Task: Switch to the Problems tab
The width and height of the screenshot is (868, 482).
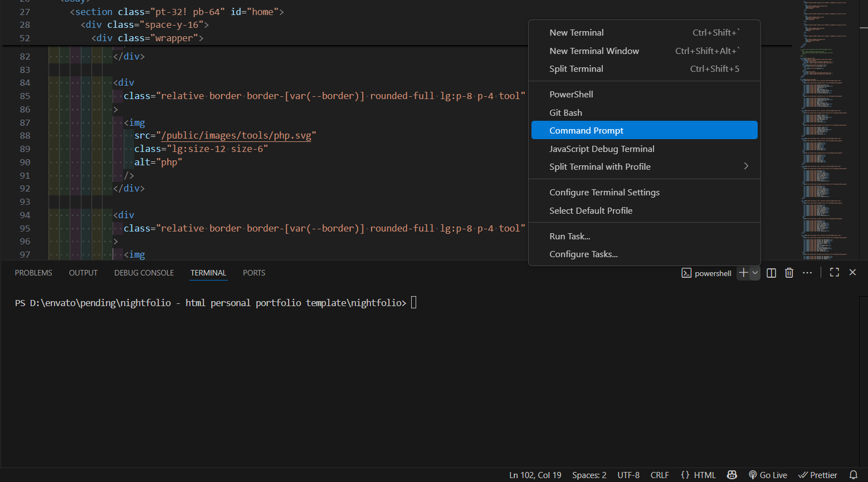Action: pyautogui.click(x=33, y=273)
